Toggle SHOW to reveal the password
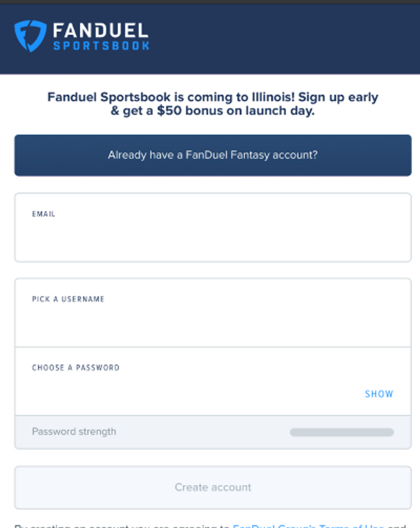 [x=379, y=394]
